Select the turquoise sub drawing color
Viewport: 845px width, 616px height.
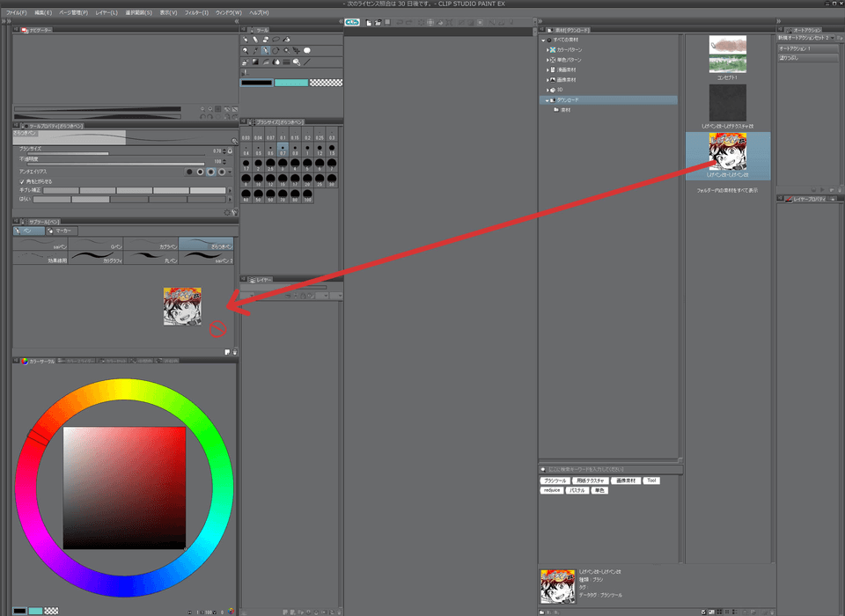(x=291, y=83)
